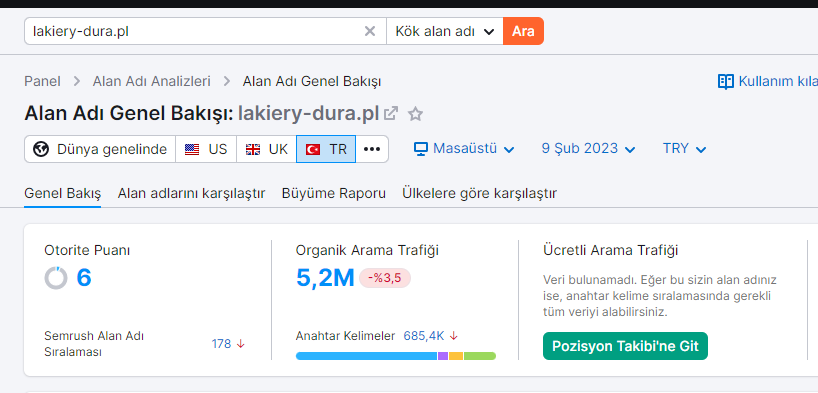The width and height of the screenshot is (818, 393).
Task: Open the Kullanım kılavuzu link
Action: [x=768, y=81]
